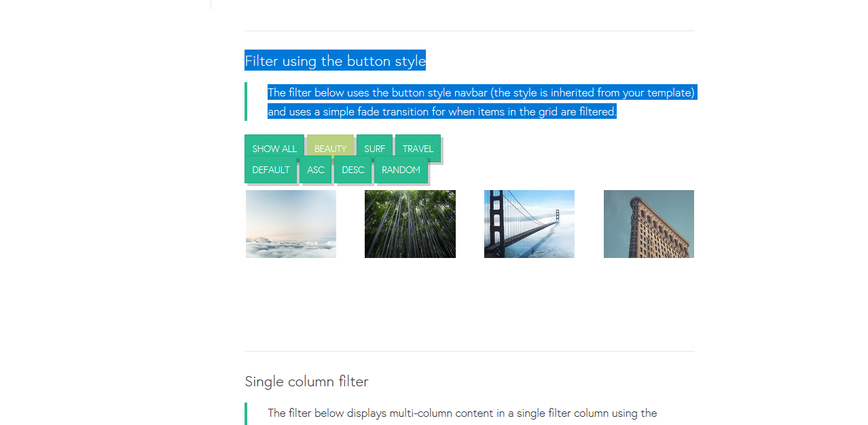The width and height of the screenshot is (868, 425).
Task: Click the green quote bar beside single column text
Action: pyautogui.click(x=246, y=413)
